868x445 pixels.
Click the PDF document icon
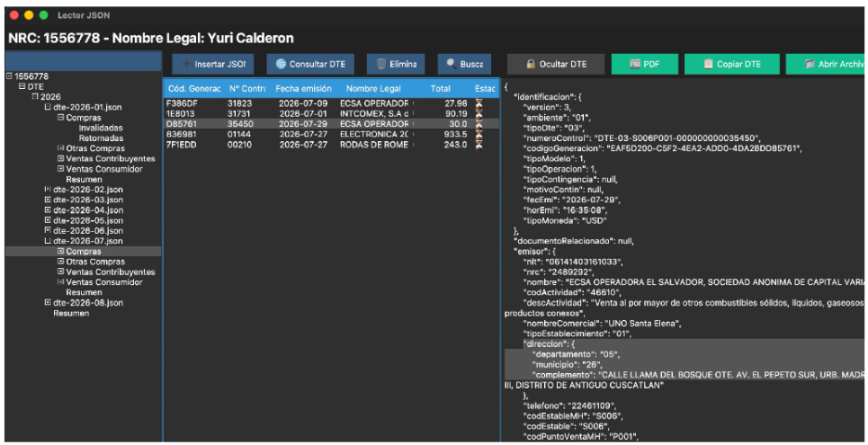tap(635, 64)
